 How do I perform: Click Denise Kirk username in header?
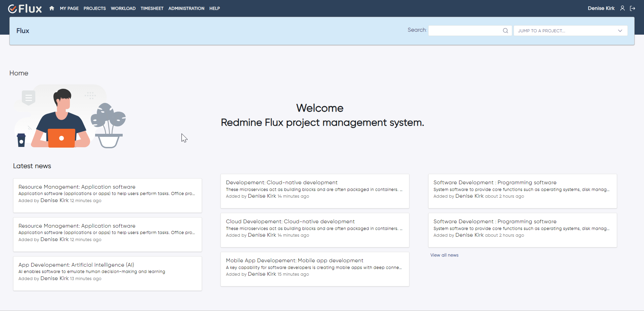[601, 8]
